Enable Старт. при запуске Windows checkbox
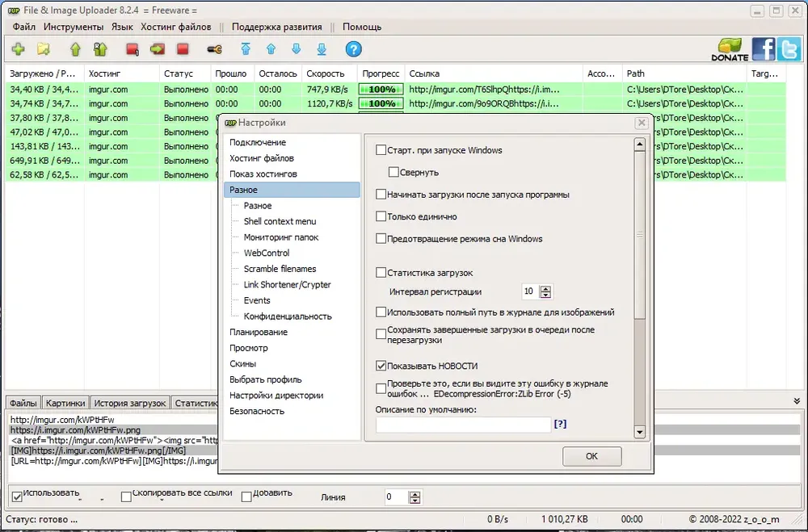Screen dimensions: 808x532 (x=381, y=150)
